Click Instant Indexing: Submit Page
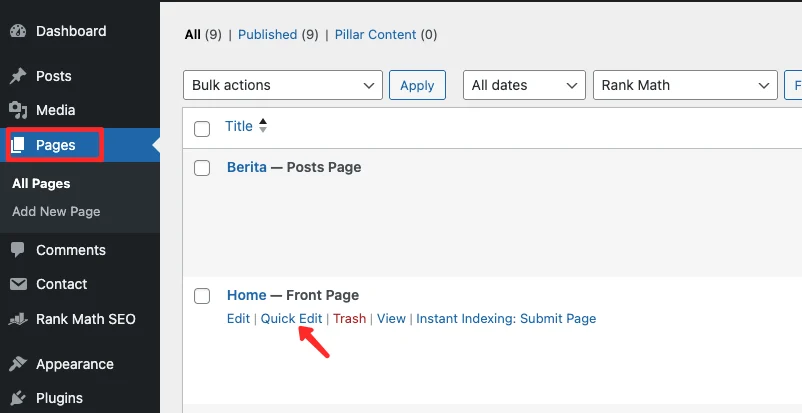This screenshot has width=802, height=413. (x=506, y=318)
